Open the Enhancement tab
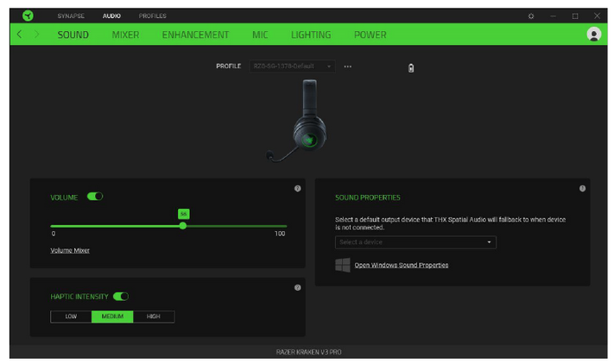614x364 pixels. click(x=195, y=35)
